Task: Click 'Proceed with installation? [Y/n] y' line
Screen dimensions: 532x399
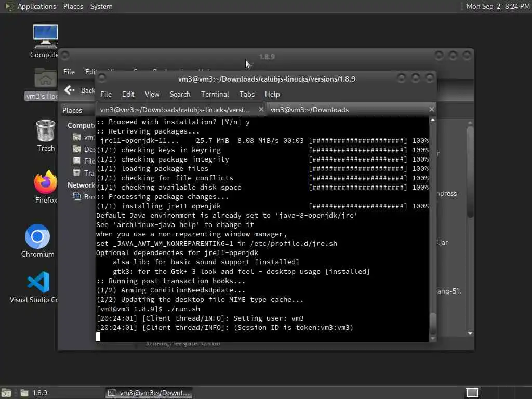Action: 173,122
